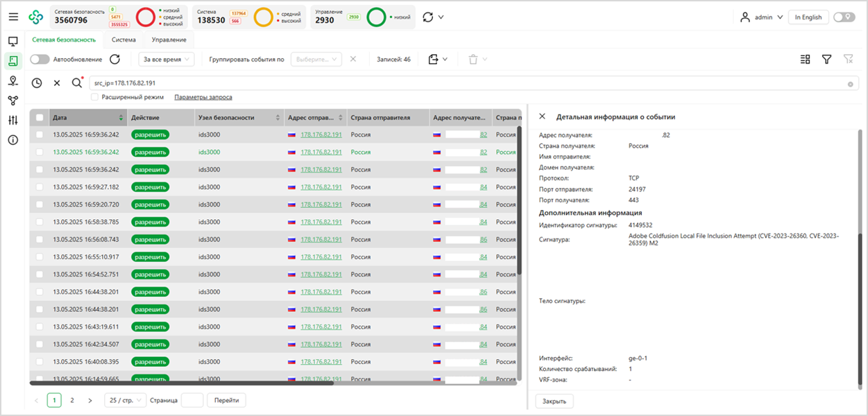Switch to the Управление tab
Viewport: 868px width, 416px height.
(x=169, y=40)
